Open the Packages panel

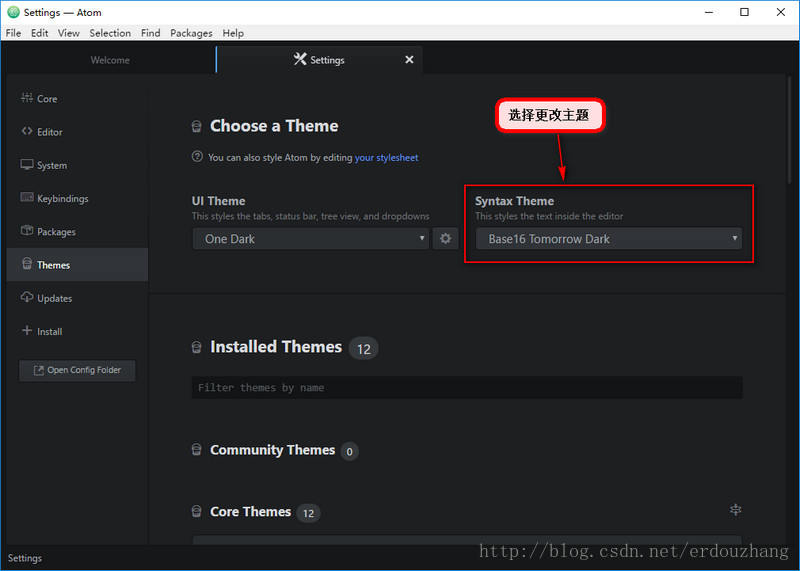[77, 231]
